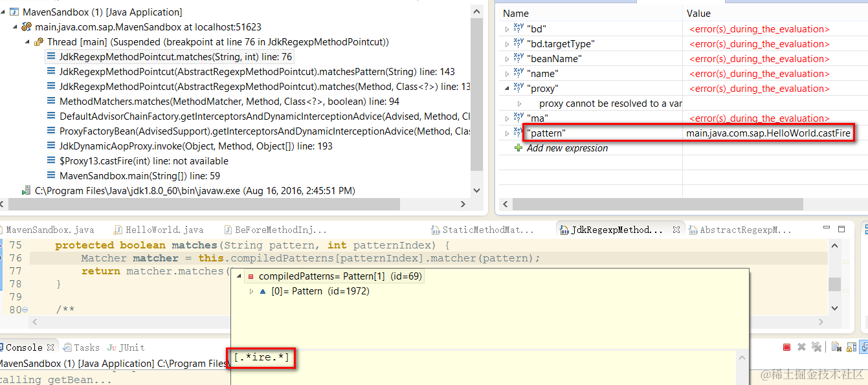Click the Remove Launch gray X icon
The width and height of the screenshot is (868, 385).
[803, 347]
